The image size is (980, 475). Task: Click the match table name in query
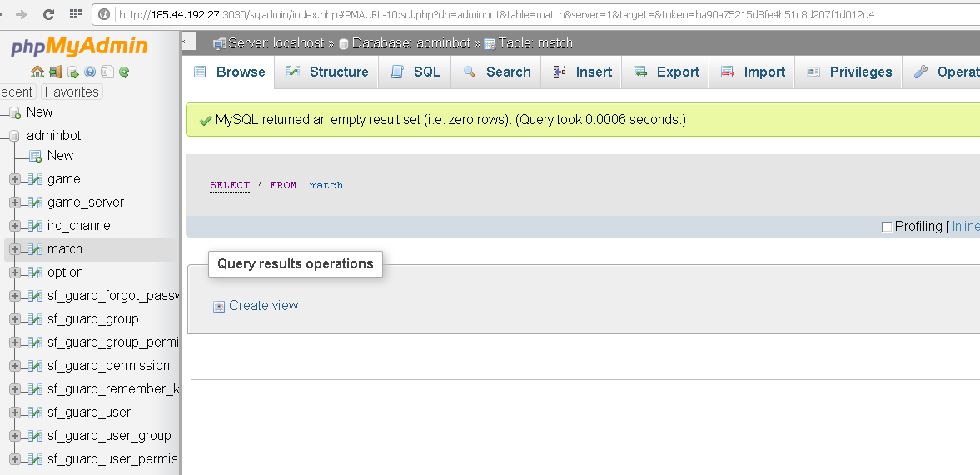326,185
